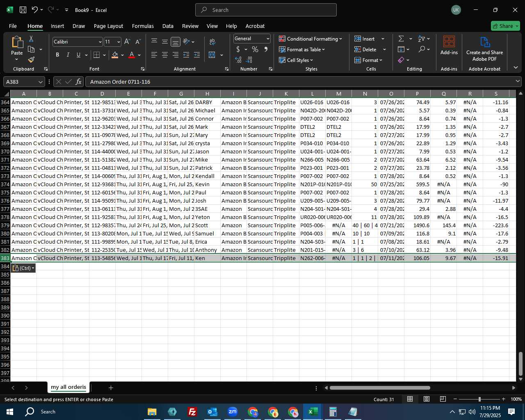The width and height of the screenshot is (525, 420).
Task: Click Align Right icon
Action: (x=176, y=55)
